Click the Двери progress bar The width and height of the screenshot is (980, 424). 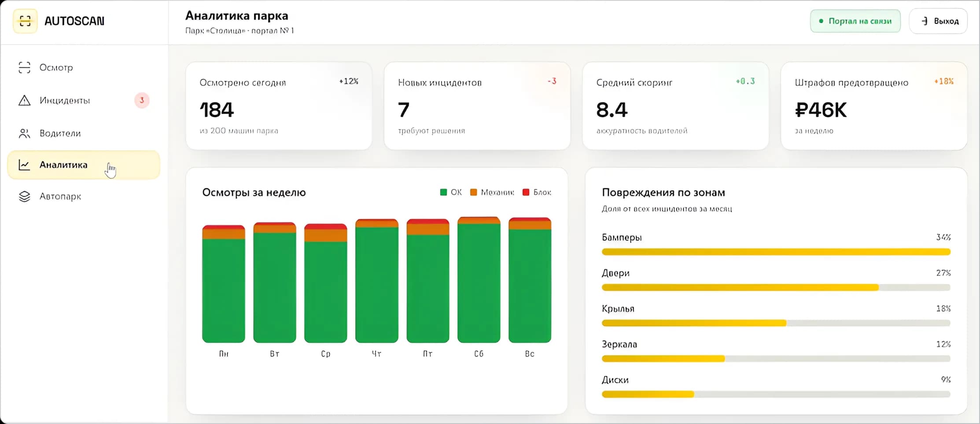pyautogui.click(x=776, y=288)
